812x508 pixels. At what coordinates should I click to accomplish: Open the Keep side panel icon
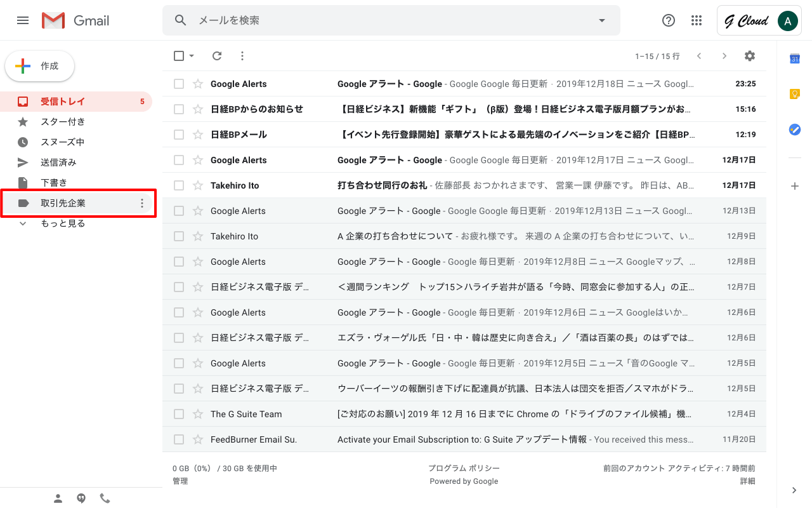[794, 94]
